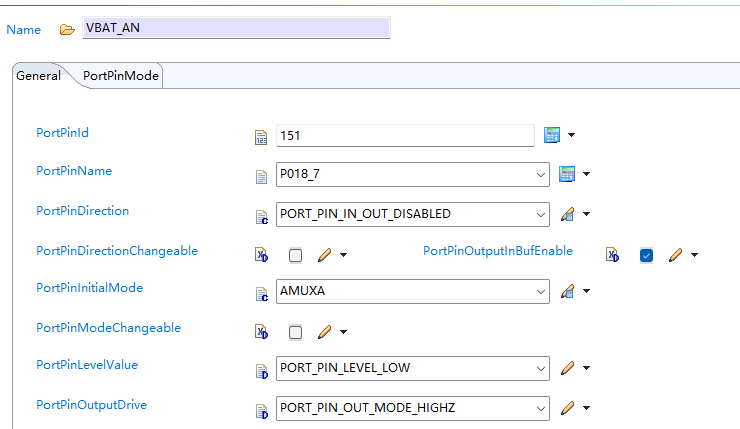Viewport: 740px width, 429px height.
Task: Enable the PortPinDirectionChangeable checkbox
Action: [295, 255]
